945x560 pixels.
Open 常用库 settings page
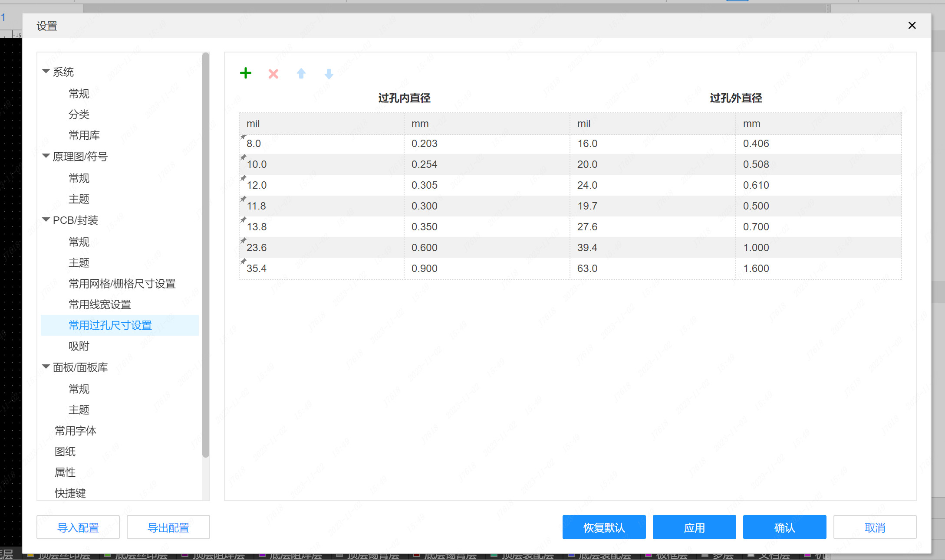tap(84, 135)
